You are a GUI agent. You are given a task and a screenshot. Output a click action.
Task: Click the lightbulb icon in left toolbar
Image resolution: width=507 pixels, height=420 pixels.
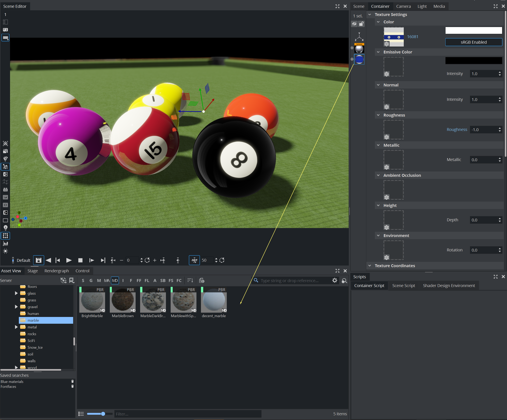(5, 228)
